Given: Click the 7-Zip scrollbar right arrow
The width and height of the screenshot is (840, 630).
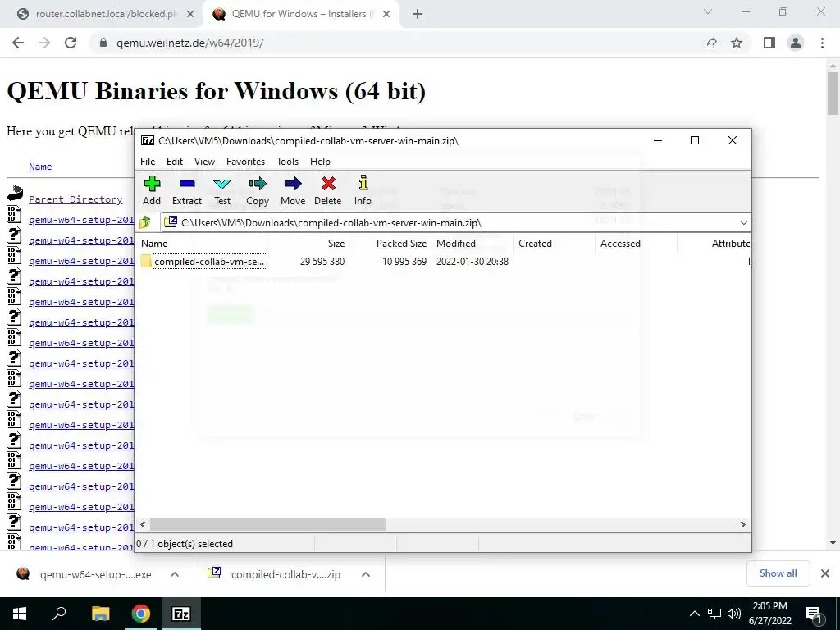Looking at the screenshot, I should click(x=743, y=524).
